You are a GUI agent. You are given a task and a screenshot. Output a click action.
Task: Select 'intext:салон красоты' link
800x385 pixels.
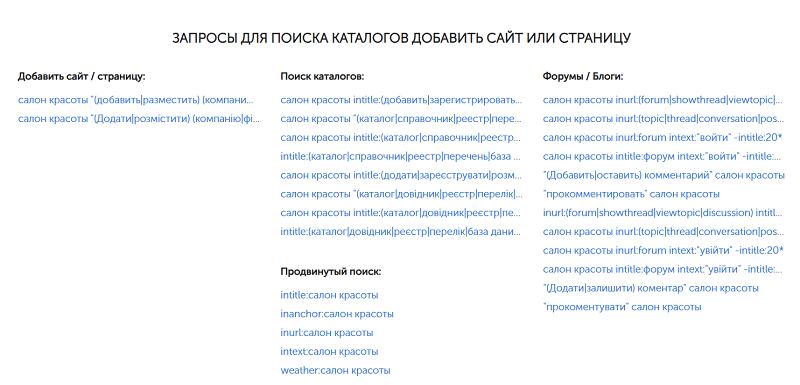[329, 352]
